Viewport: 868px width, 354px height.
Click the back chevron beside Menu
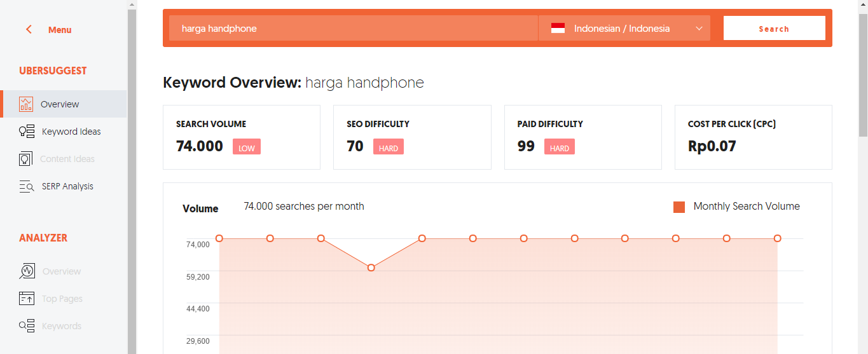click(29, 29)
